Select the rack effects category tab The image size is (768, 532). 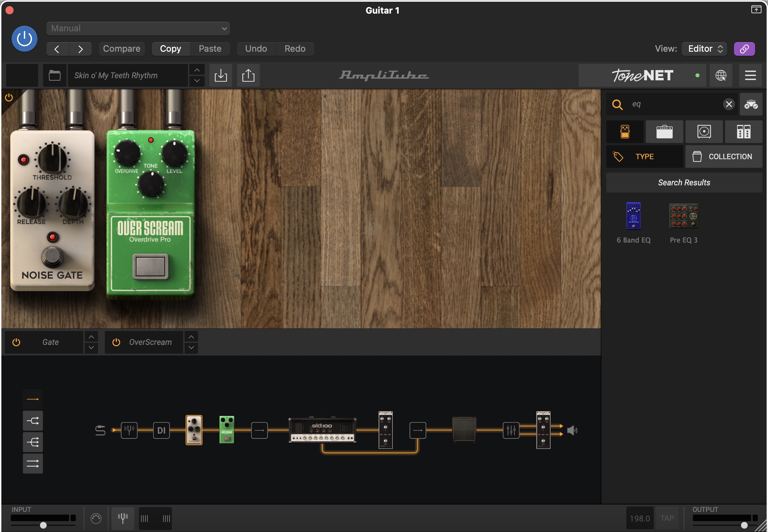pyautogui.click(x=743, y=131)
